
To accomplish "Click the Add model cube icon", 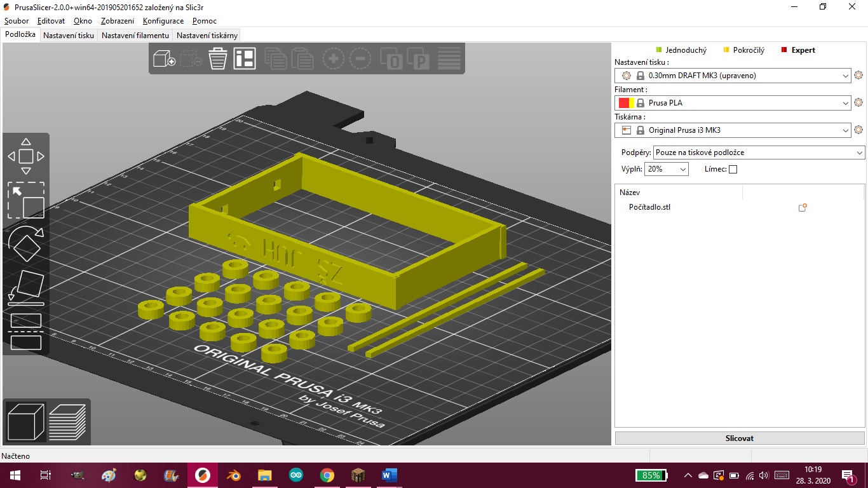I will coord(164,58).
